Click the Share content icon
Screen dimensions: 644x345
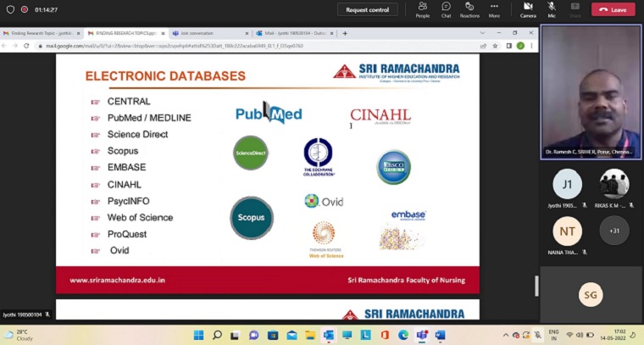575,9
